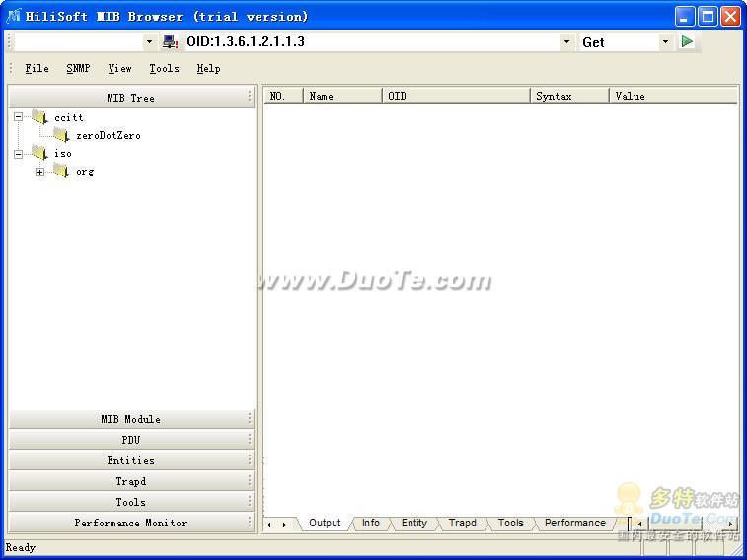Collapse the iso tree node

[x=18, y=154]
